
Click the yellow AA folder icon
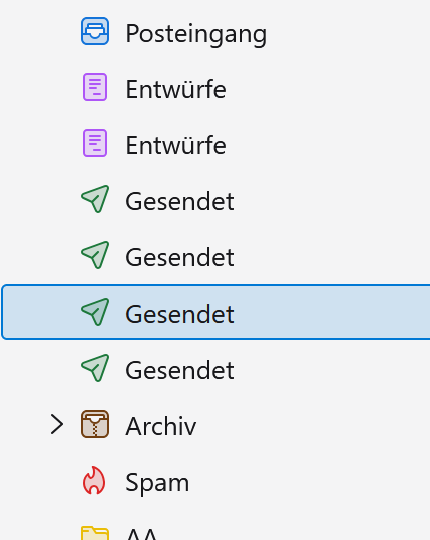click(95, 533)
